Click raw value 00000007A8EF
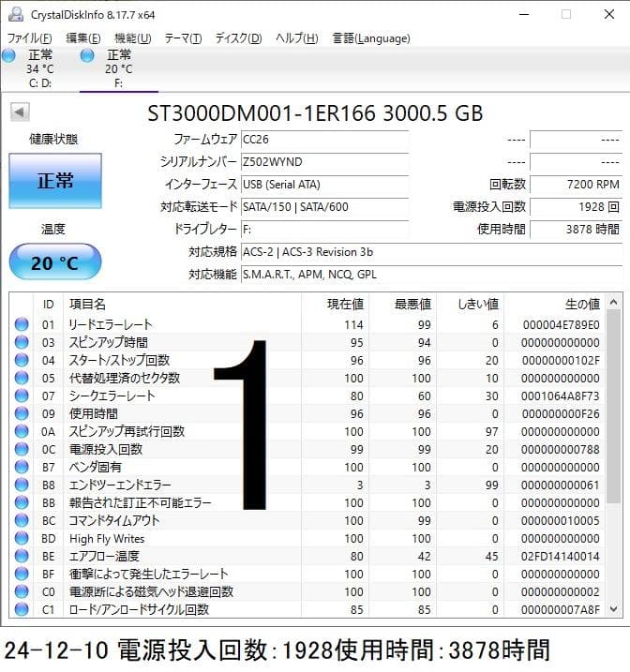 pyautogui.click(x=560, y=609)
